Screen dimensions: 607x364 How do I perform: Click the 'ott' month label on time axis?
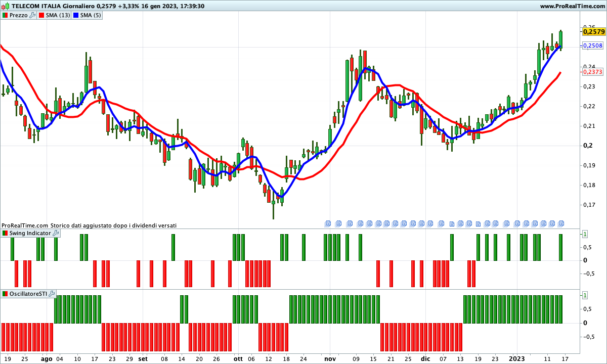click(x=238, y=359)
